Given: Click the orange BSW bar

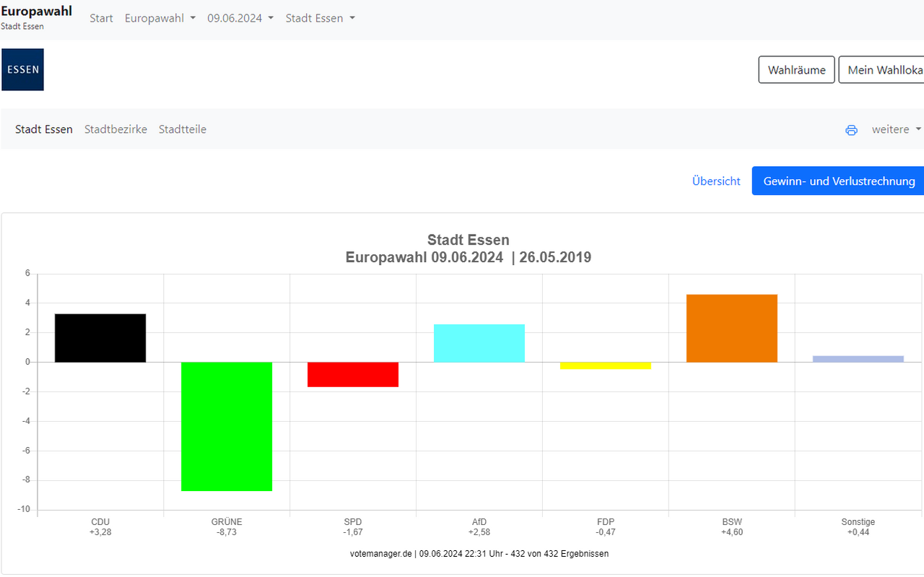Looking at the screenshot, I should 732,329.
